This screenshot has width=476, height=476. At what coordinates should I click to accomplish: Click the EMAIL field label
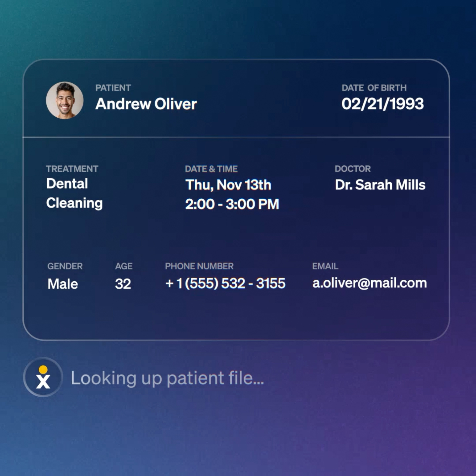[325, 266]
